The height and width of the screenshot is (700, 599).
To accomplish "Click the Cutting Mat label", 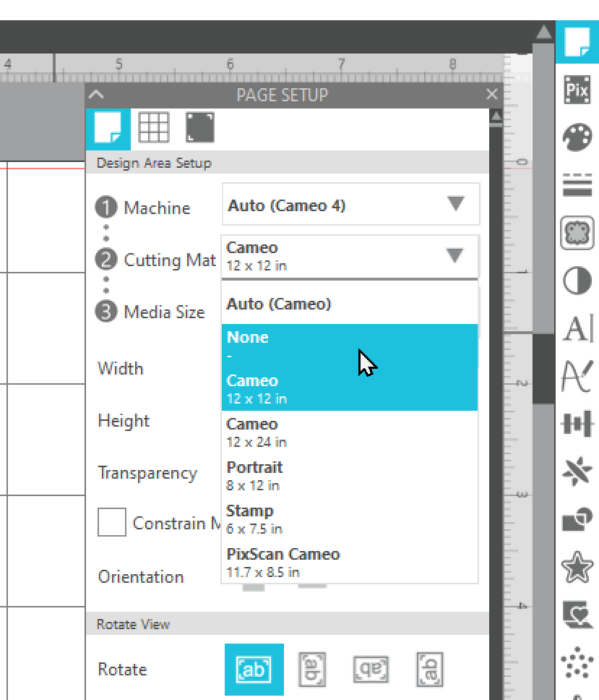I will (x=170, y=260).
